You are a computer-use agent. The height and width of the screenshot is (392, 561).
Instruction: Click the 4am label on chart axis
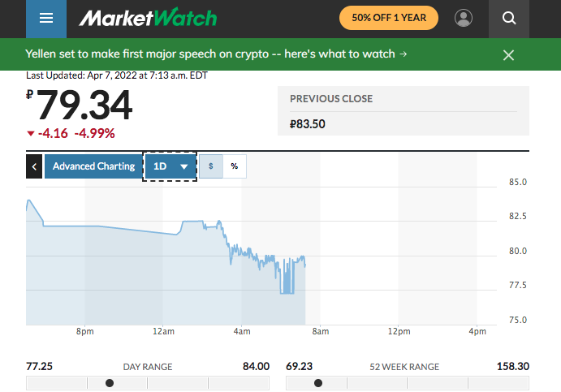[x=242, y=332]
